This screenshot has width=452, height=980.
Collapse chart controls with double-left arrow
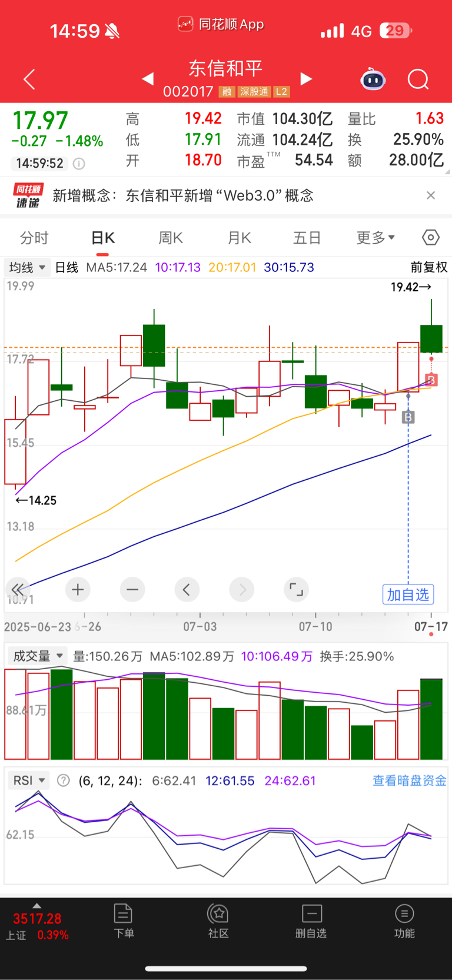pyautogui.click(x=18, y=589)
